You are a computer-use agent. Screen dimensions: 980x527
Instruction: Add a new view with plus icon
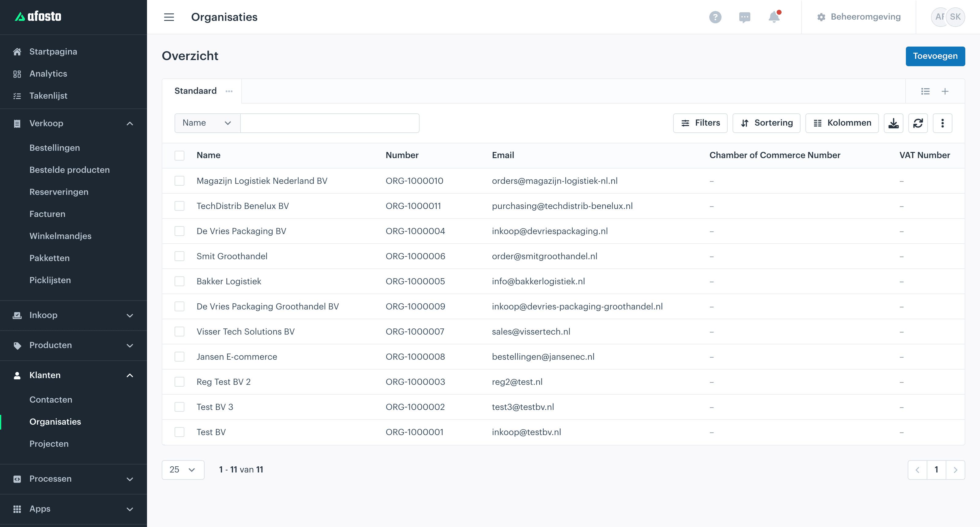point(945,91)
